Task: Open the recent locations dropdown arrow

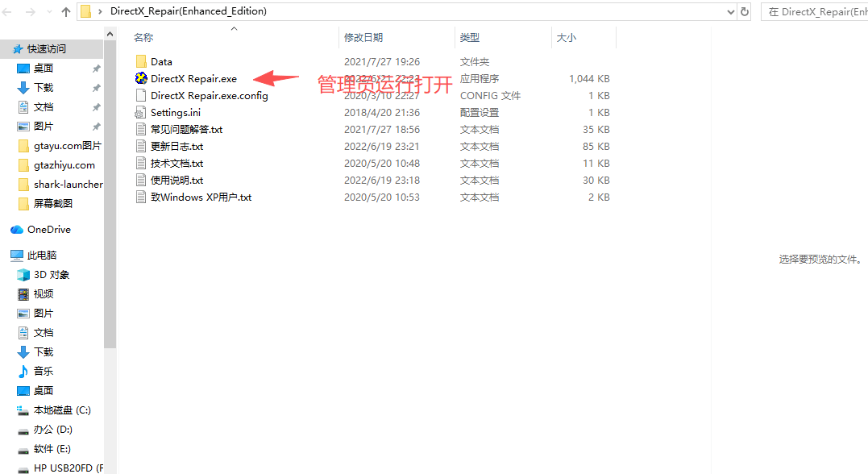Action: coord(49,11)
